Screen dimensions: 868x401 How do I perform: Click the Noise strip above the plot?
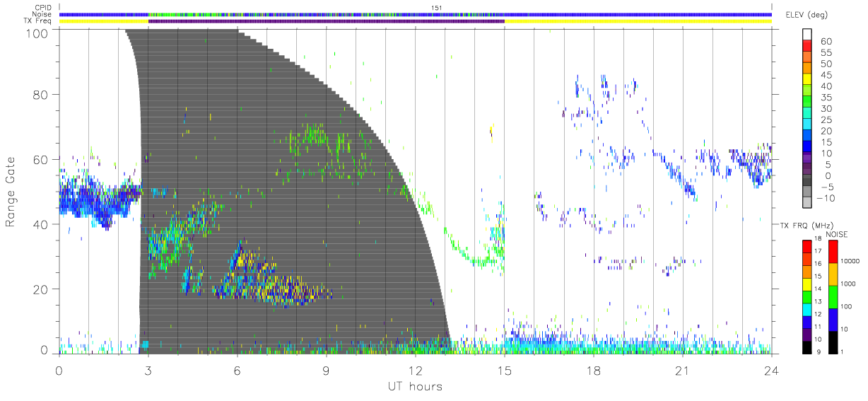[416, 14]
